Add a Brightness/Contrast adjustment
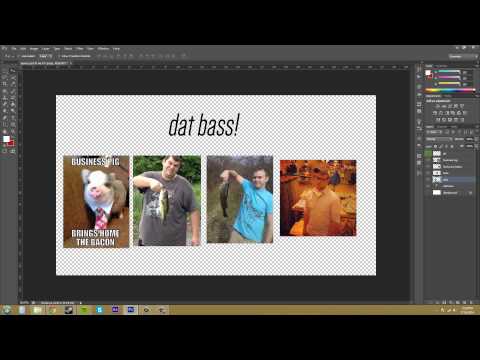This screenshot has height=360, width=480. pos(437,105)
